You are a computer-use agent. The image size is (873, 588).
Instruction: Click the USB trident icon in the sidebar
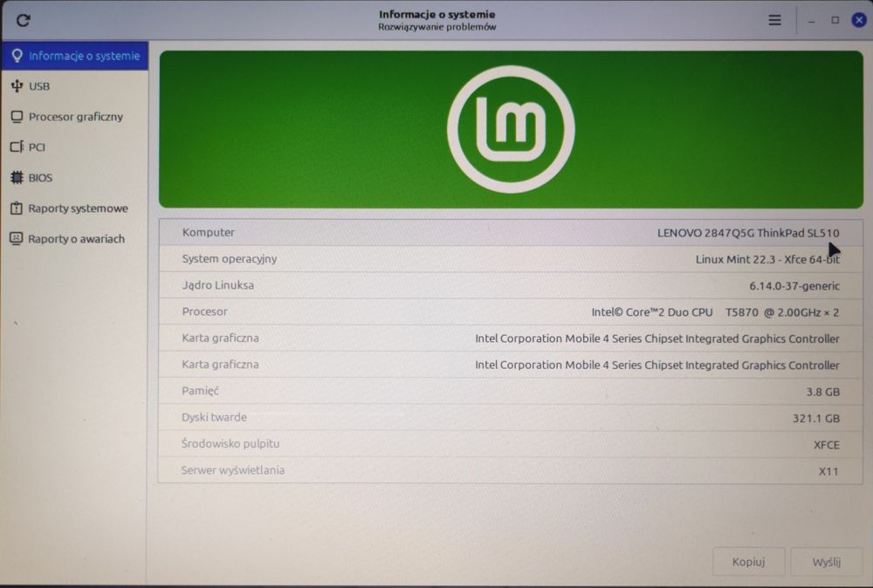point(17,85)
